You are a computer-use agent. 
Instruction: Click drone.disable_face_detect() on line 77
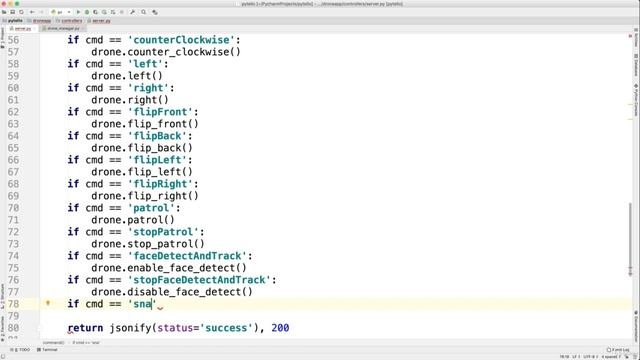[x=171, y=292]
